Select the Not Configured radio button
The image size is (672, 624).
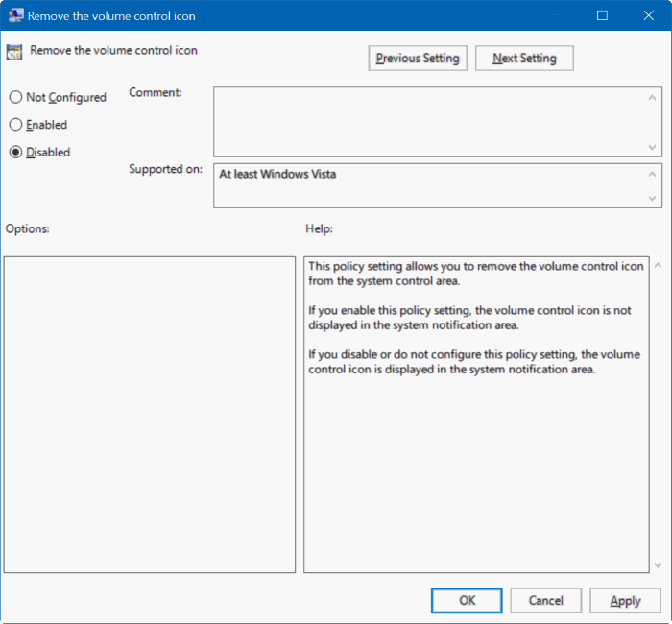[x=15, y=97]
